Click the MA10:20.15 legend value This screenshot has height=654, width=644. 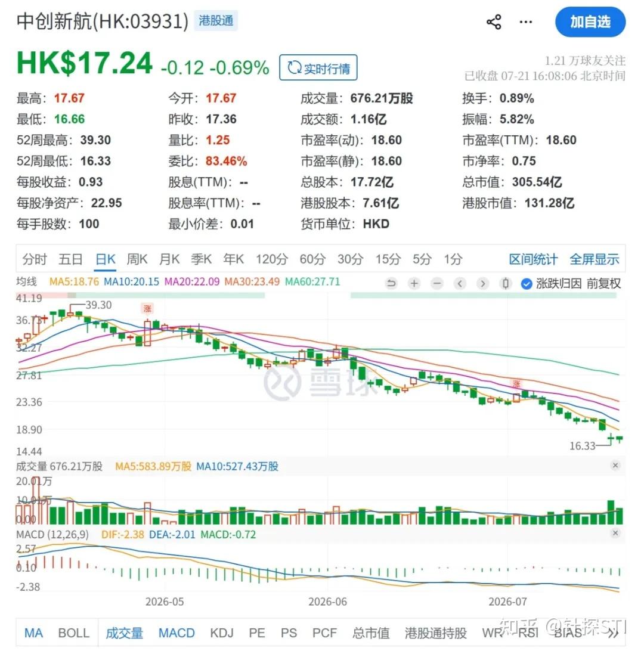[x=131, y=282]
